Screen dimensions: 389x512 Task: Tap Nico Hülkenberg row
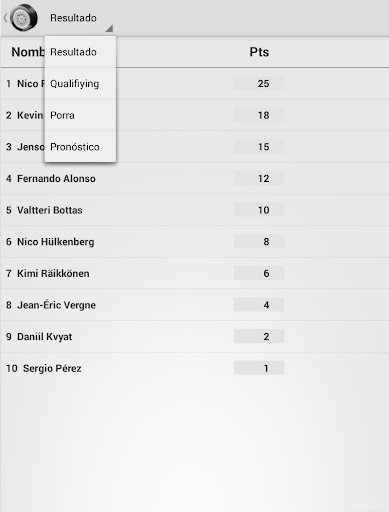point(194,242)
